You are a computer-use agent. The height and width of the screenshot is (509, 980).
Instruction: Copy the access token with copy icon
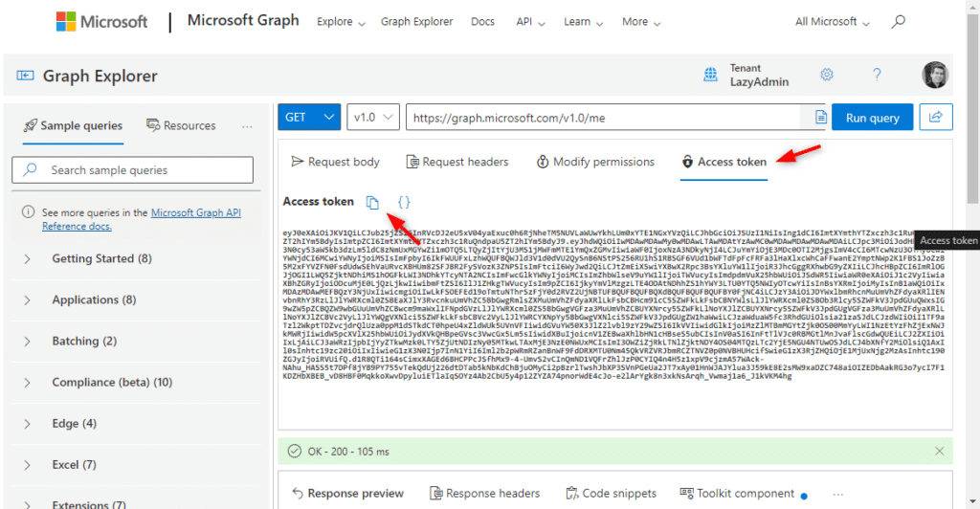click(372, 202)
